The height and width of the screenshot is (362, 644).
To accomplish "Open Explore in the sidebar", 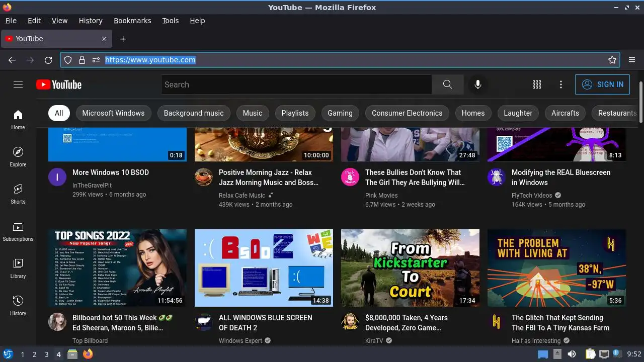I will point(18,157).
